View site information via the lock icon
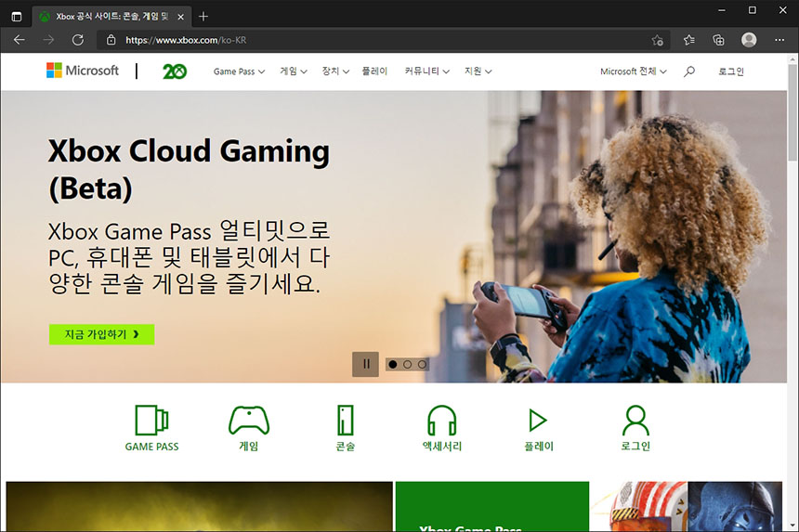 pos(111,40)
